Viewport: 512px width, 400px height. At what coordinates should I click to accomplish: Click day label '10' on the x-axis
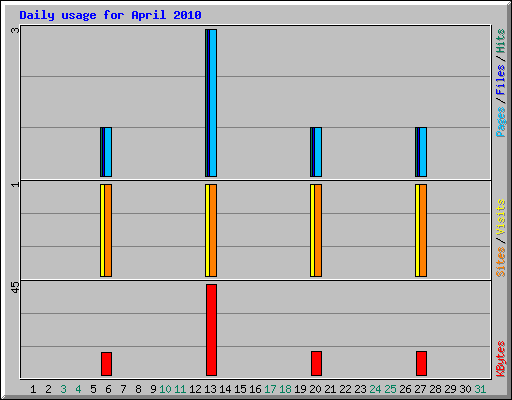tap(165, 389)
